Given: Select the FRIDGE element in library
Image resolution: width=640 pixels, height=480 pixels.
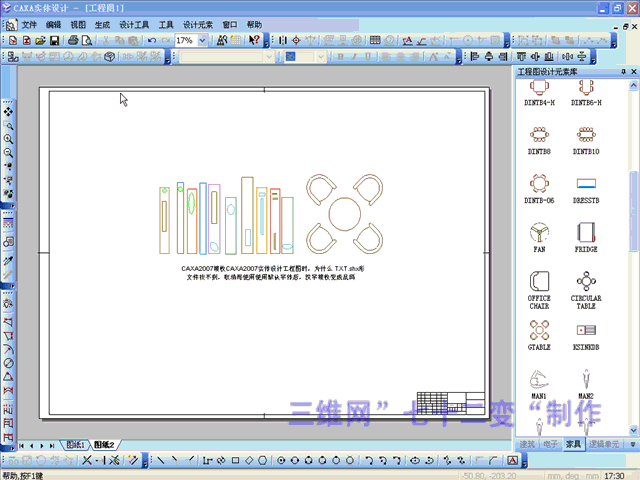Looking at the screenshot, I should [586, 238].
